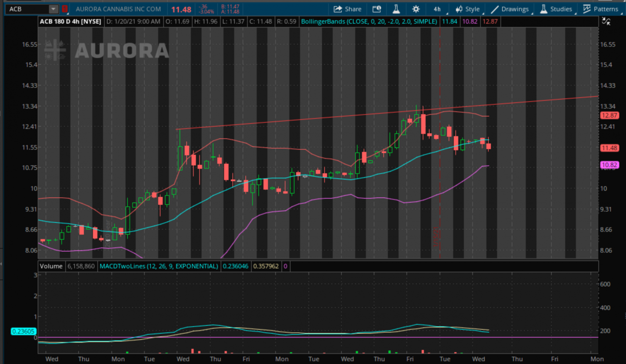Click the last price 11.48 in header

[x=181, y=10]
